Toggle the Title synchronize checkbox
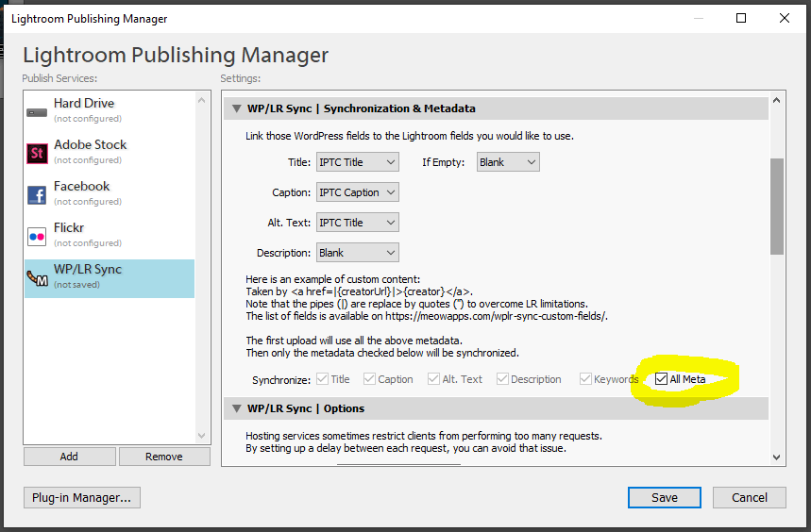Screen dimensions: 811x532 (x=322, y=379)
